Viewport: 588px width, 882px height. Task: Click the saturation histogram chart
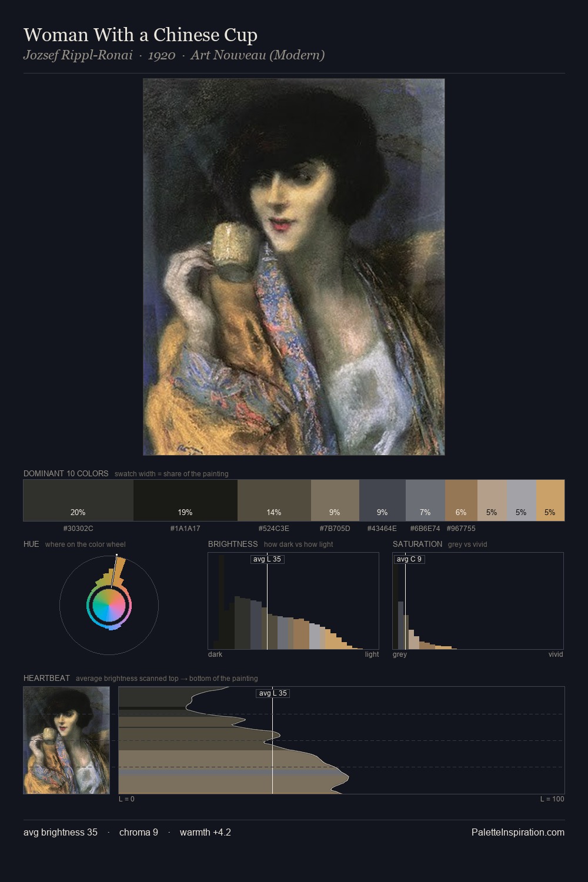tap(478, 601)
